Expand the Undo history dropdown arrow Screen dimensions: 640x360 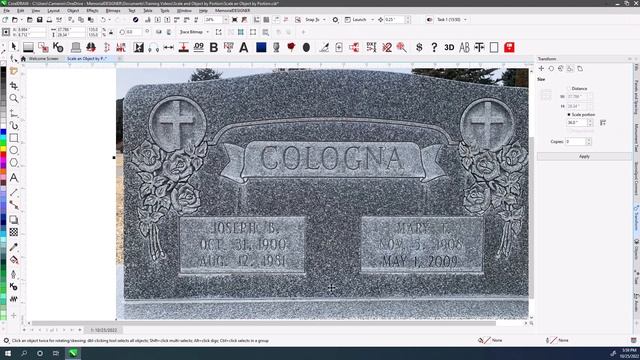(x=109, y=20)
